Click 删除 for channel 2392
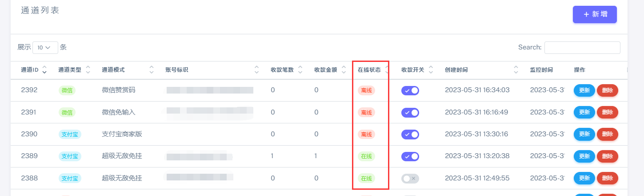The height and width of the screenshot is (196, 644). [608, 90]
